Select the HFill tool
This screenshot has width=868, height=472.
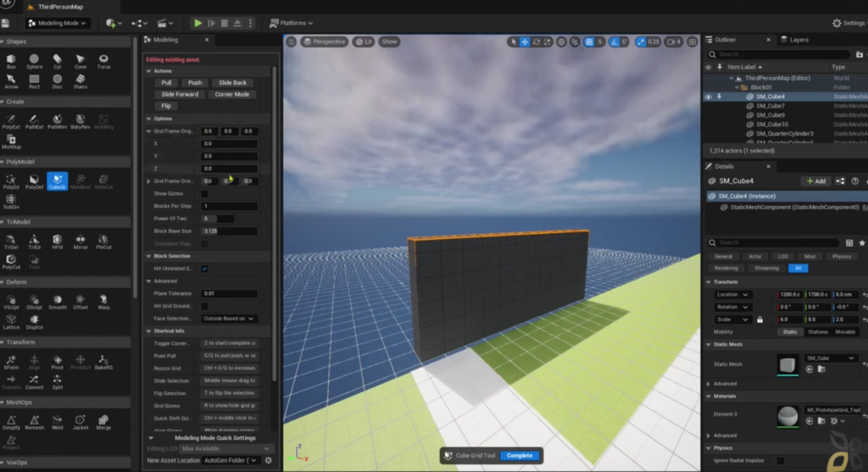click(x=57, y=242)
